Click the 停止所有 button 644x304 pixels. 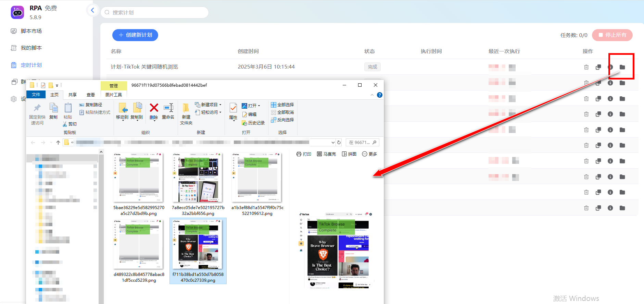612,35
